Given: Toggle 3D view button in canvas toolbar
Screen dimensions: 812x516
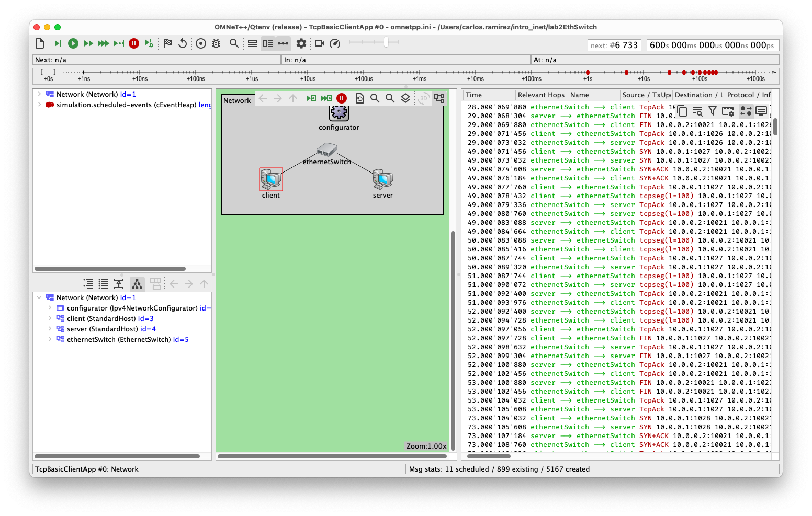Looking at the screenshot, I should point(423,98).
